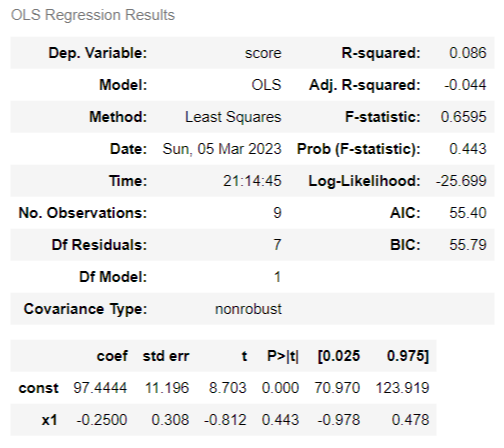This screenshot has height=448, width=504.
Task: Select the 'Least Squares' method value
Action: pyautogui.click(x=233, y=117)
